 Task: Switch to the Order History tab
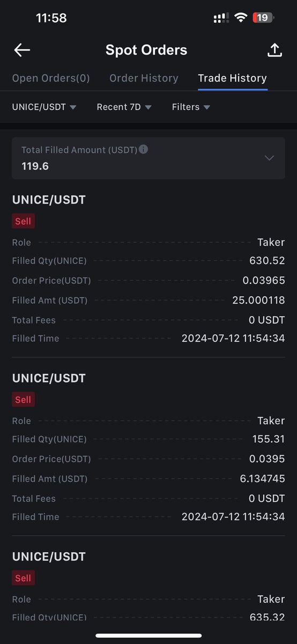tap(144, 78)
